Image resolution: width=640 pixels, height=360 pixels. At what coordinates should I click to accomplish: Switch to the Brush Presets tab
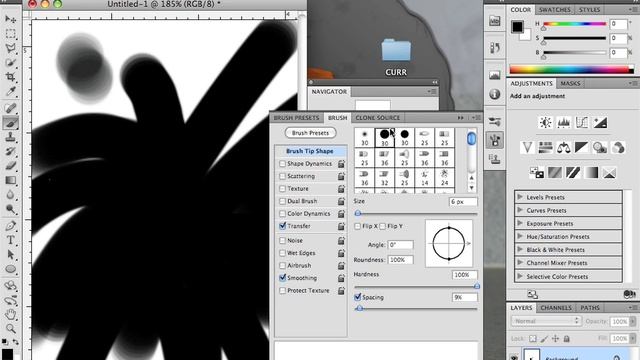click(x=296, y=118)
